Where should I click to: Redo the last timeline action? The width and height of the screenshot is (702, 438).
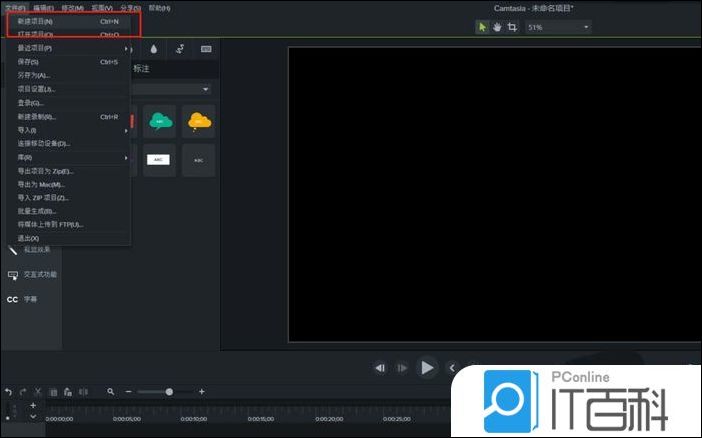click(23, 392)
